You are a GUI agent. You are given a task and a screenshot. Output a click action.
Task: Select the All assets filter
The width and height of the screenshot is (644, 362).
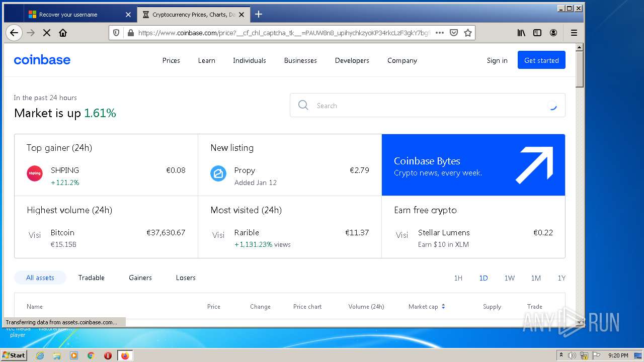pos(40,278)
